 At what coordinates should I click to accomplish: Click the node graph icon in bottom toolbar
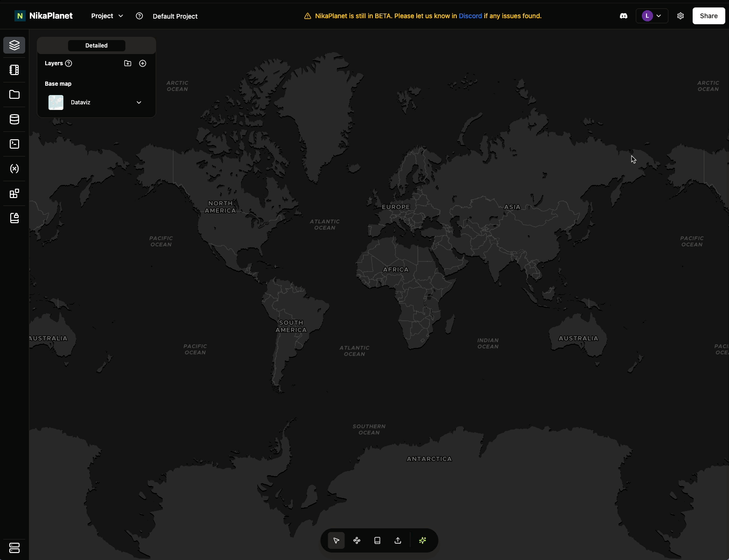357,540
